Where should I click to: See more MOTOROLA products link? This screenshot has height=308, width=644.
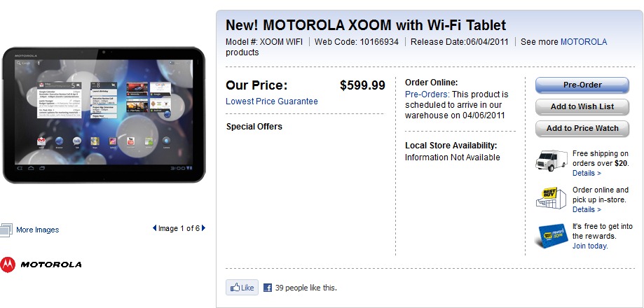point(583,42)
